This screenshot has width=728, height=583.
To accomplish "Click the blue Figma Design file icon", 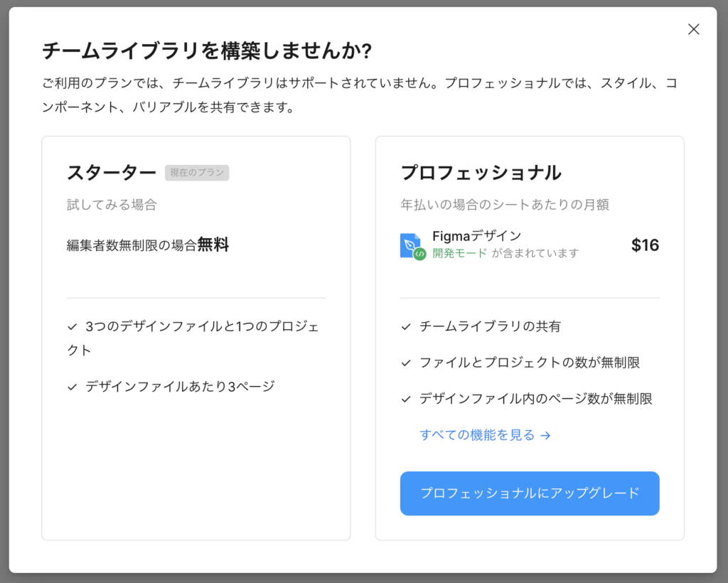I will pos(409,244).
